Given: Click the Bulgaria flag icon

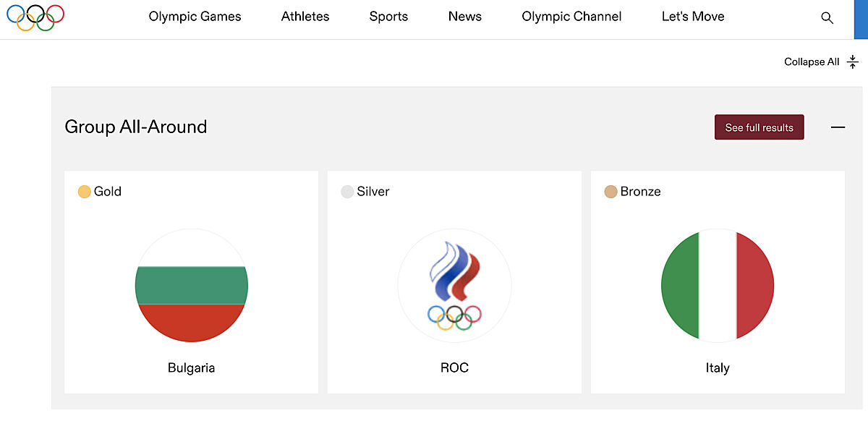Looking at the screenshot, I should (191, 286).
